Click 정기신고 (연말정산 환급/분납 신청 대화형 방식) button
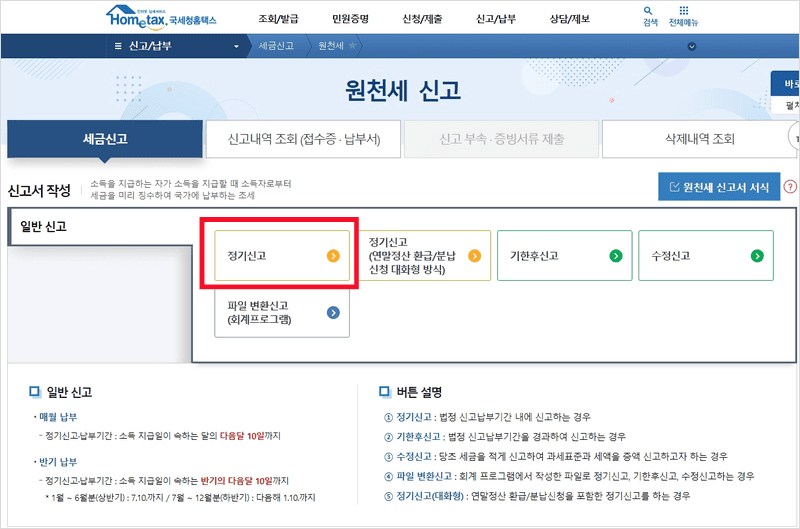The image size is (800, 529). click(423, 256)
